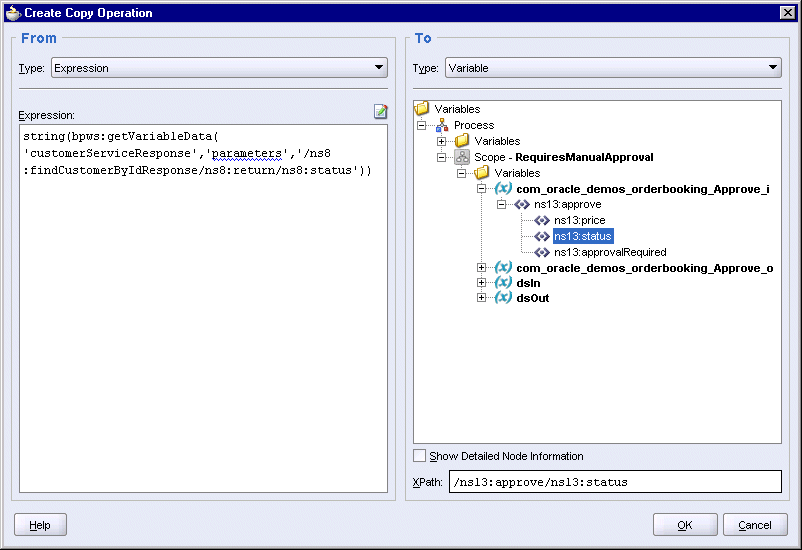Open the Expression Builder pencil icon
This screenshot has width=802, height=550.
click(x=381, y=111)
